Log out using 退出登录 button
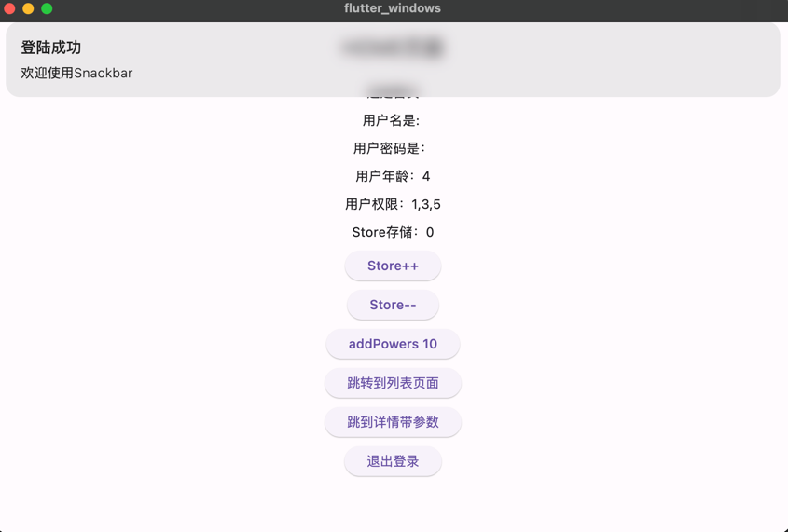The image size is (788, 532). coord(393,461)
